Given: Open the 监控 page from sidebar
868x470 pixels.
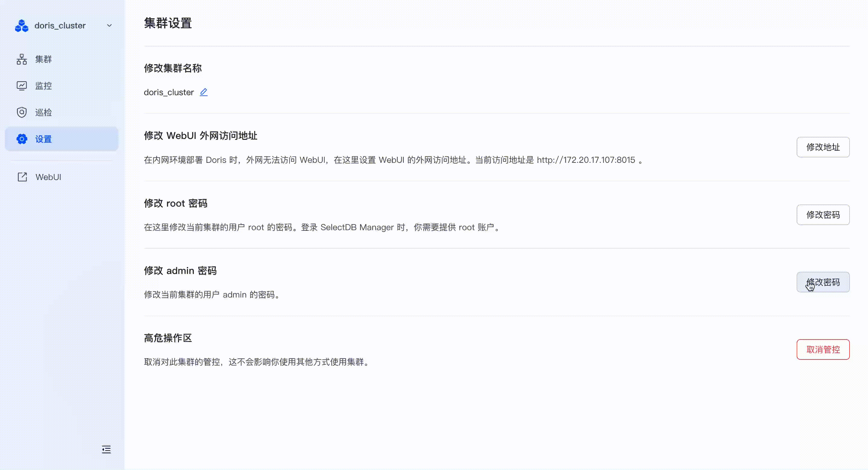Looking at the screenshot, I should pos(43,85).
